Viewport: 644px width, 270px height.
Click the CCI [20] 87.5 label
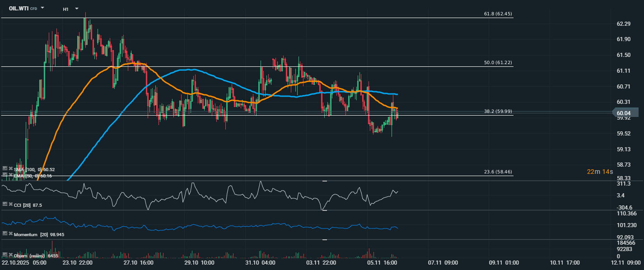(x=28, y=205)
